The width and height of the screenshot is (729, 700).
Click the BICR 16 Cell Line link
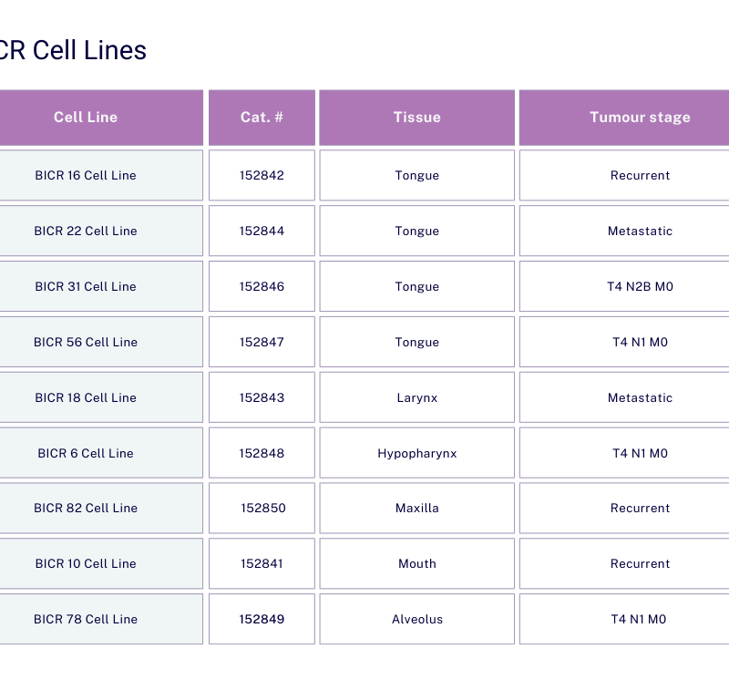(x=86, y=176)
